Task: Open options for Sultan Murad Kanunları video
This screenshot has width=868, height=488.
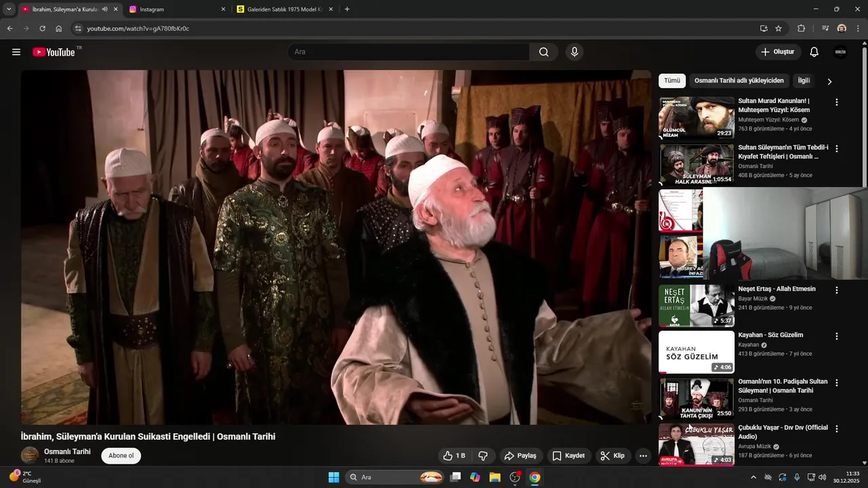Action: (836, 102)
